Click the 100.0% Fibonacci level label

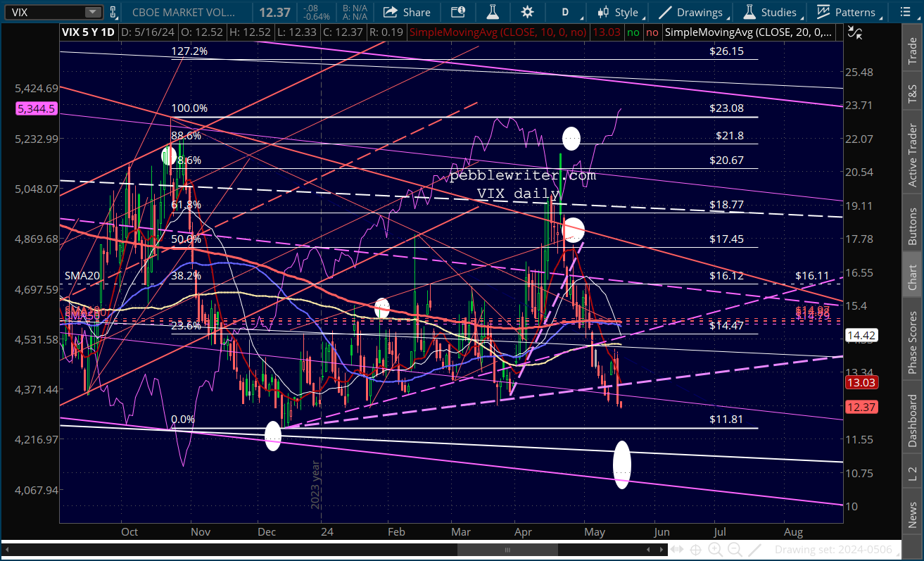189,108
